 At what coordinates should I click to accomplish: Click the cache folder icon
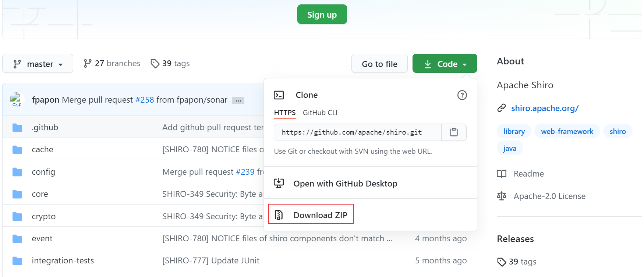(17, 150)
